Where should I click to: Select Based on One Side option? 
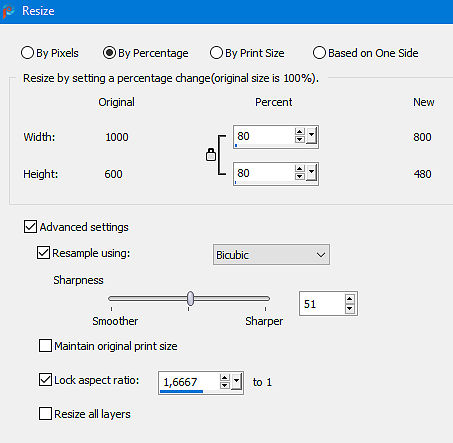tap(319, 53)
